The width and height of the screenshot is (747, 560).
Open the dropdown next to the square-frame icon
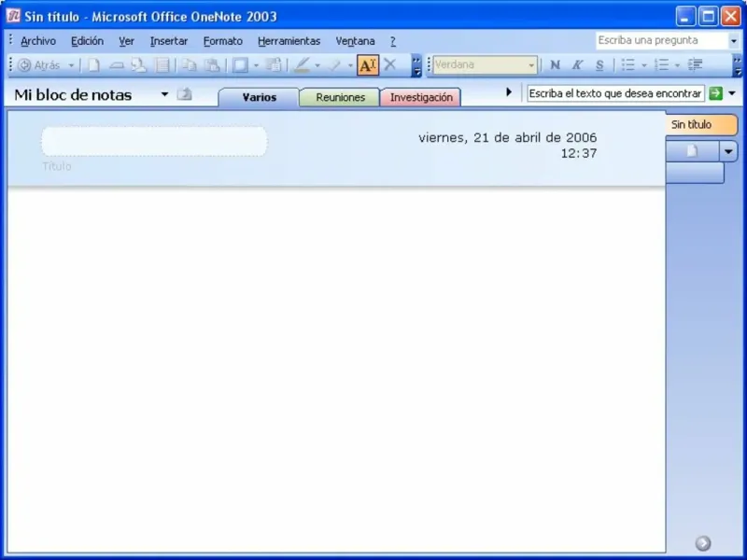(x=256, y=65)
